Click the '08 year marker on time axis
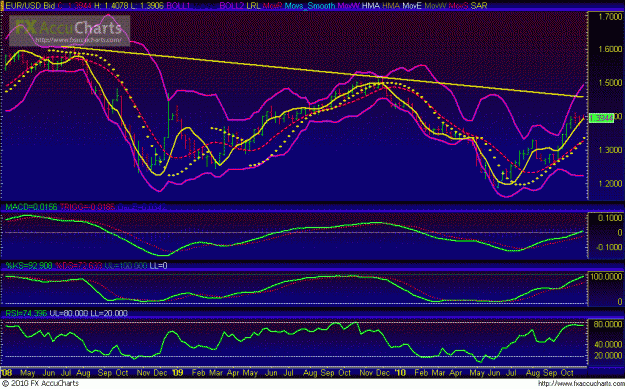The height and width of the screenshot is (389, 625). pos(6,373)
